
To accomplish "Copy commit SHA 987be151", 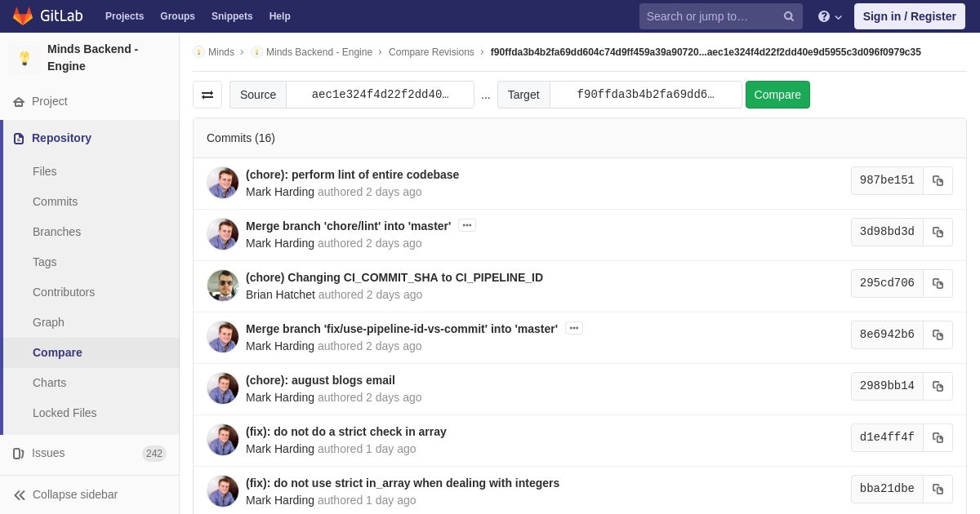I will point(938,181).
